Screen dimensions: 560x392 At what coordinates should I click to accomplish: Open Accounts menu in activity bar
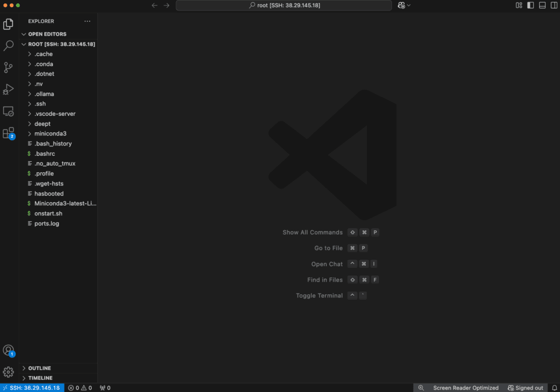(x=8, y=350)
